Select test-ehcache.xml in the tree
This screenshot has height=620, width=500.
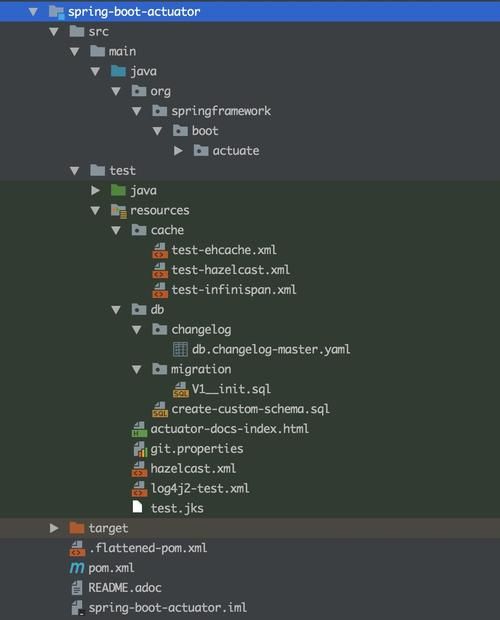pyautogui.click(x=224, y=250)
